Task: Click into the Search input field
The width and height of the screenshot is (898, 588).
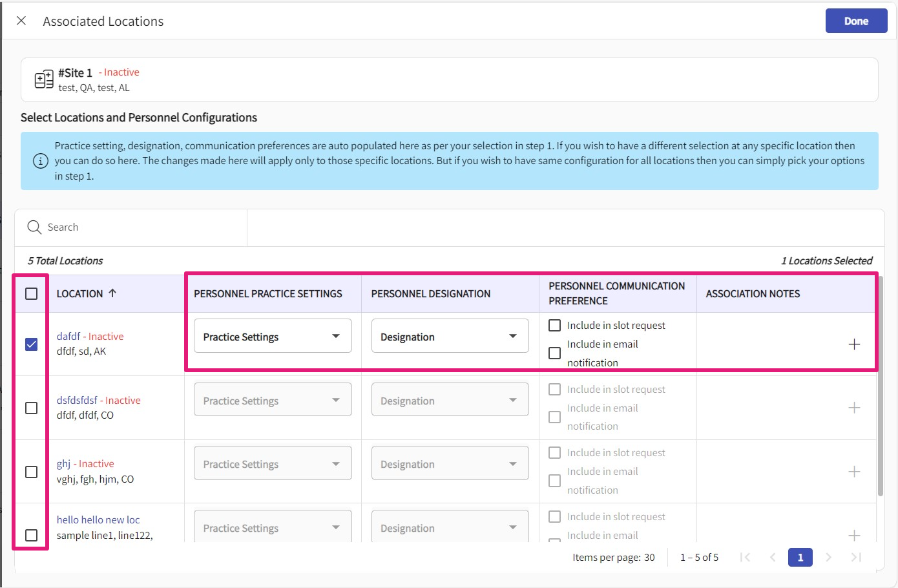Action: [x=142, y=227]
